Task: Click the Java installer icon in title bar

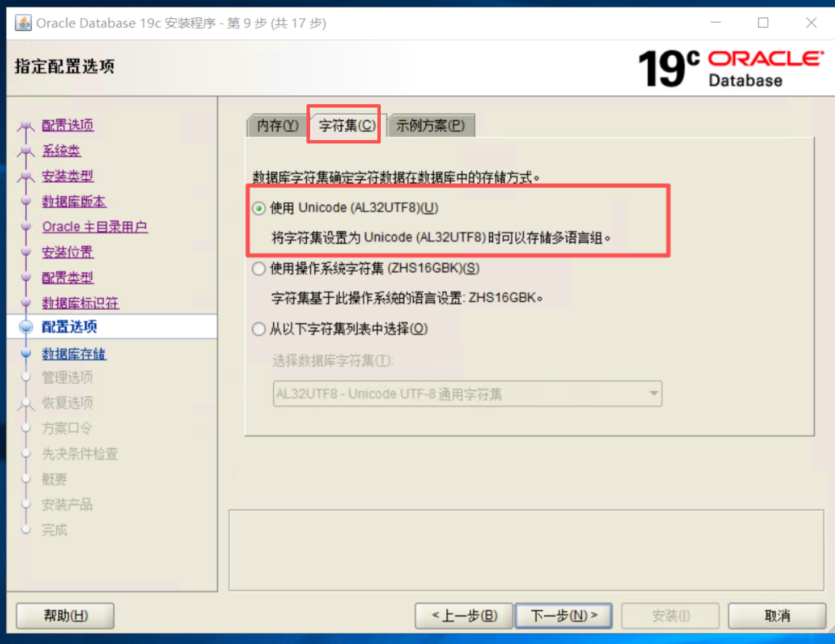Action: coord(23,23)
